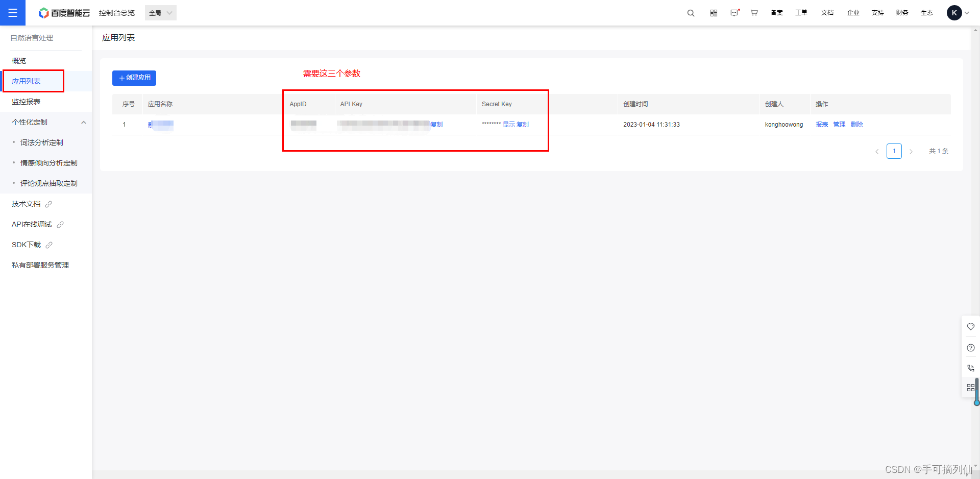
Task: Open the 文档 header menu
Action: (827, 13)
